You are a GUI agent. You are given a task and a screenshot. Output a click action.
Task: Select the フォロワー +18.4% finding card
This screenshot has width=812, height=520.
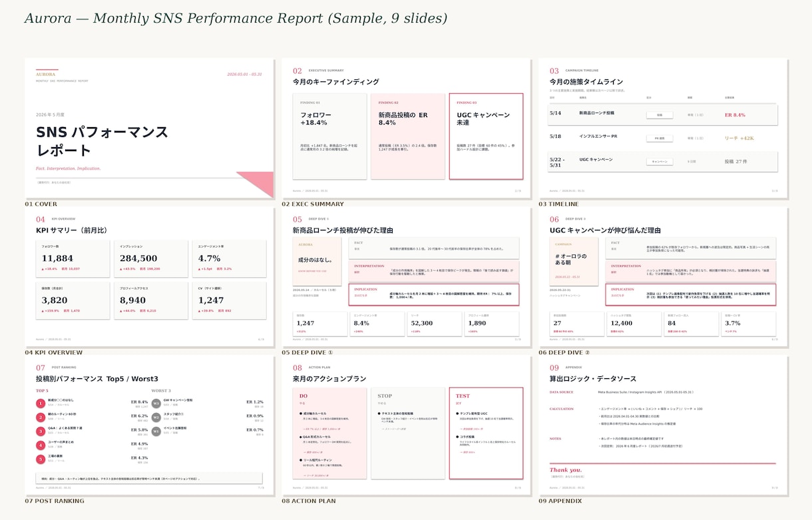pyautogui.click(x=329, y=136)
